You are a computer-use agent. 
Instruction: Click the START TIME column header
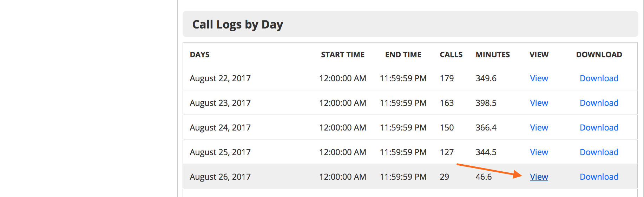pyautogui.click(x=342, y=55)
